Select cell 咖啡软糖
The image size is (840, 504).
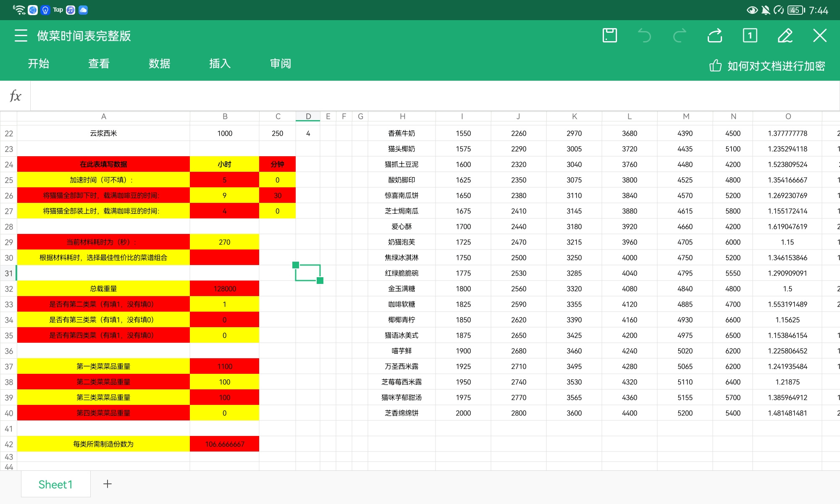coord(402,304)
